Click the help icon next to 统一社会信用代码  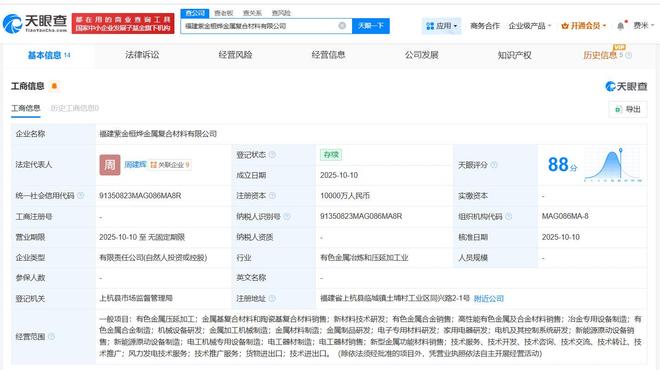[x=81, y=196]
